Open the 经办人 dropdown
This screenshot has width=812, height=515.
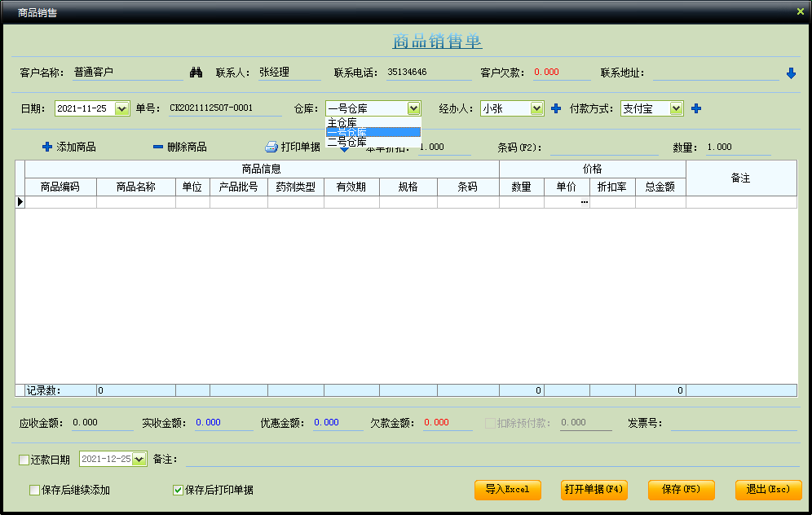[x=536, y=108]
